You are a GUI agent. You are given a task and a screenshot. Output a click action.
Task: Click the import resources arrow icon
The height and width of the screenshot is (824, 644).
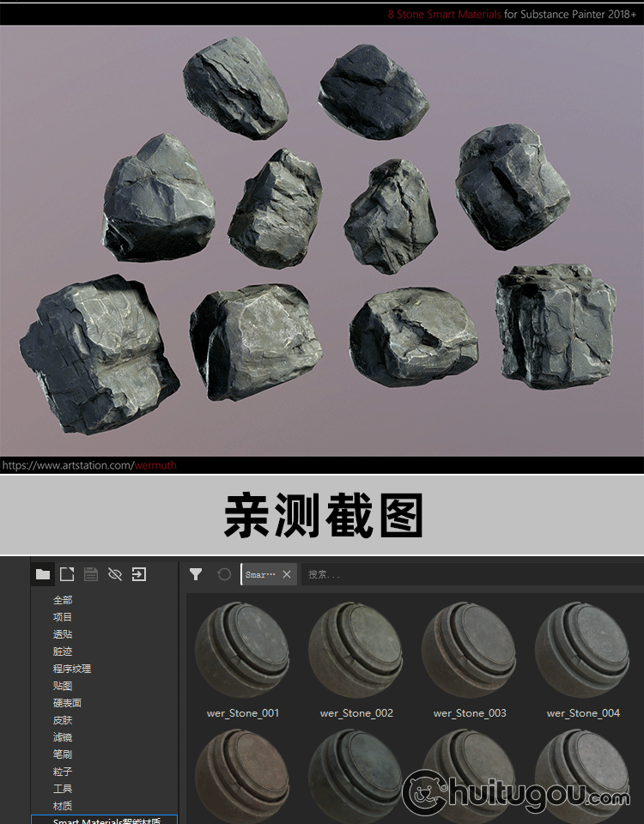(139, 574)
